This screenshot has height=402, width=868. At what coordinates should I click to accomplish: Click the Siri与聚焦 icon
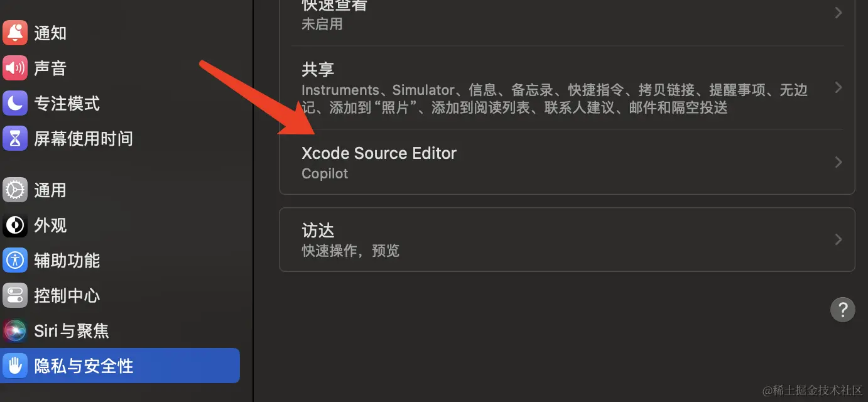pyautogui.click(x=15, y=330)
